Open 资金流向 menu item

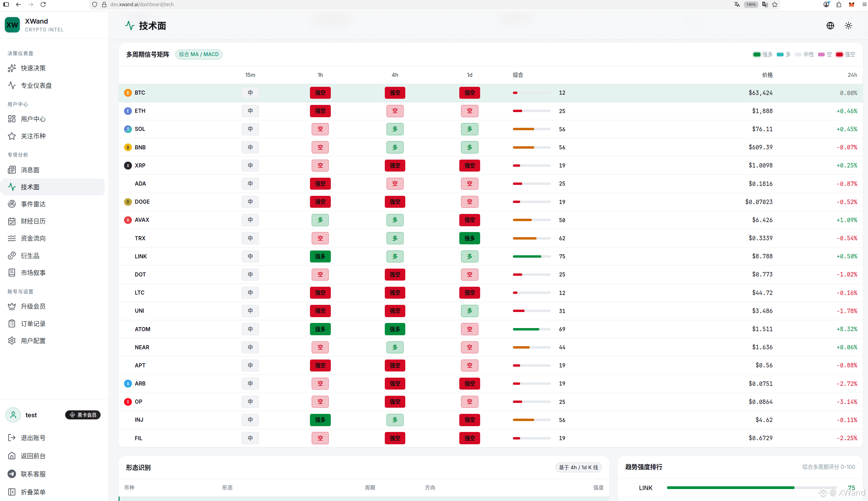(x=53, y=238)
